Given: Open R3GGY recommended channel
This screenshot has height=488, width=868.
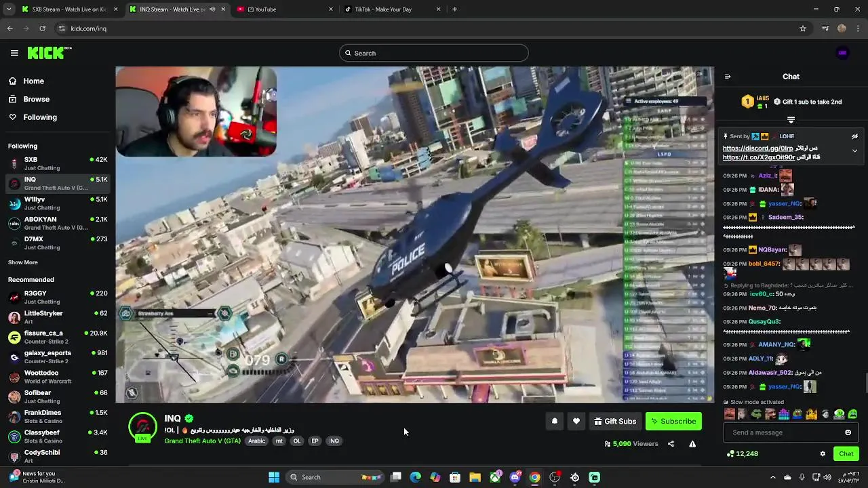Looking at the screenshot, I should coord(58,297).
